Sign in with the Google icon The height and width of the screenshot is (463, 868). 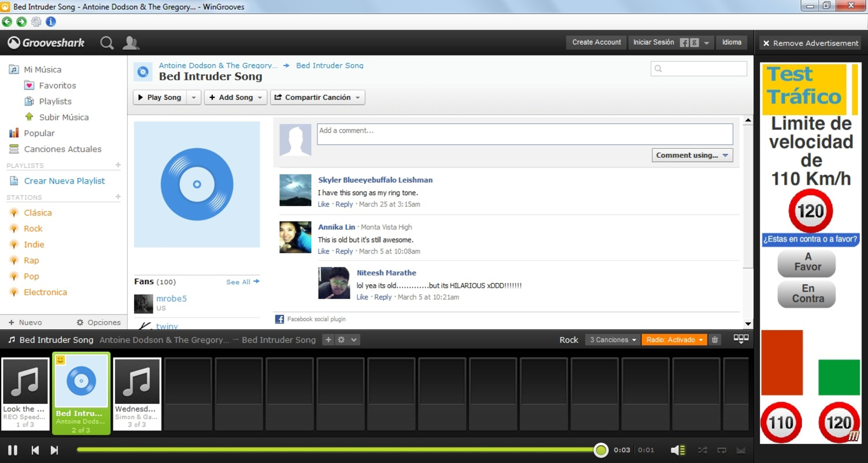pos(695,43)
